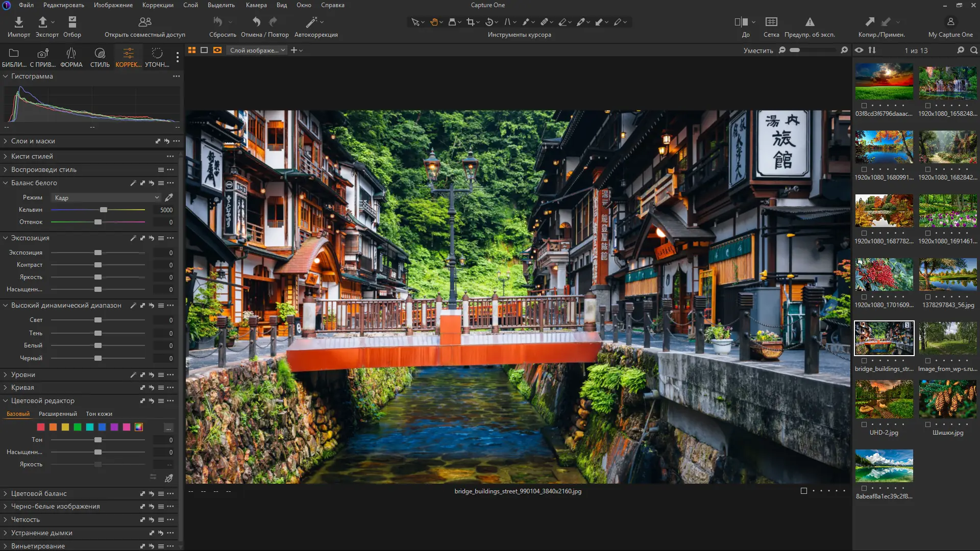Click the Import icon in toolbar
Image resolution: width=980 pixels, height=551 pixels.
[x=18, y=22]
